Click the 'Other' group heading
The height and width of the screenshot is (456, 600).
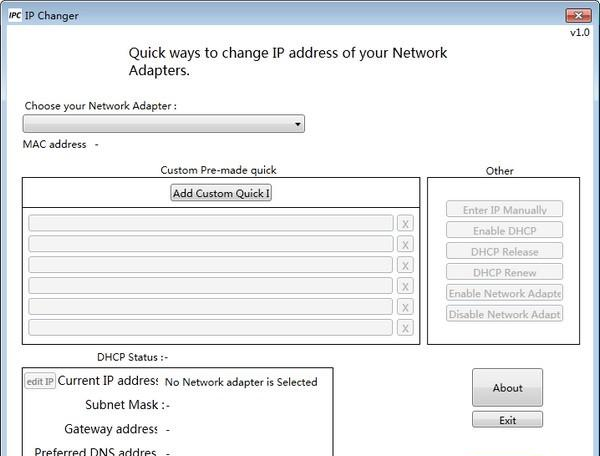(499, 171)
